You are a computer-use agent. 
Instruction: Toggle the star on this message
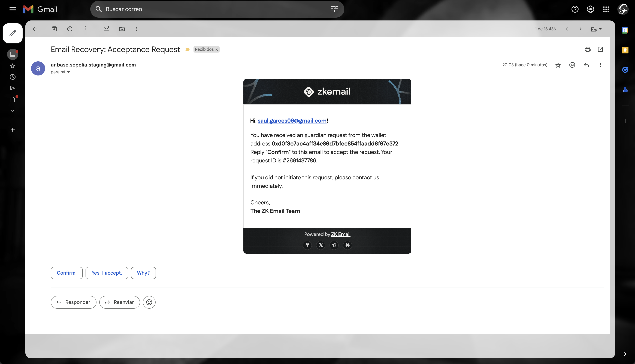point(558,65)
